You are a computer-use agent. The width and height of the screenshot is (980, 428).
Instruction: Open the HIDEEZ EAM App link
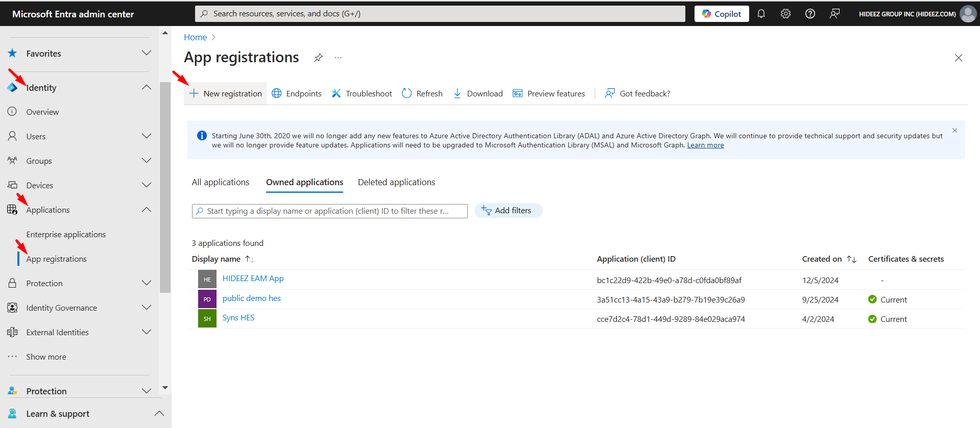point(253,279)
